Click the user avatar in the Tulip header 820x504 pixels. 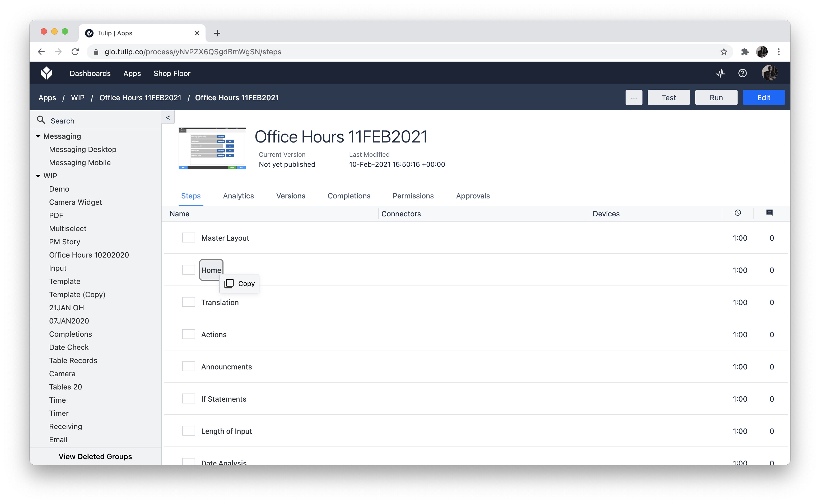tap(770, 73)
